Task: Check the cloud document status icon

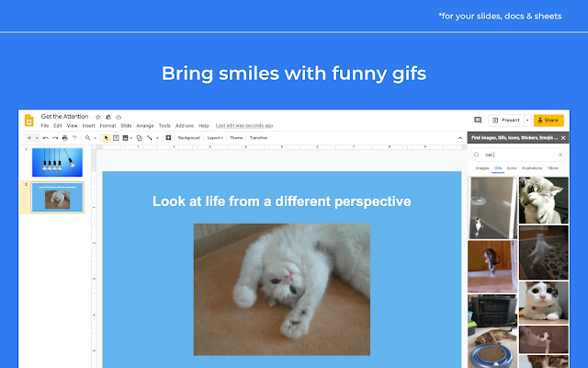Action: tap(119, 117)
